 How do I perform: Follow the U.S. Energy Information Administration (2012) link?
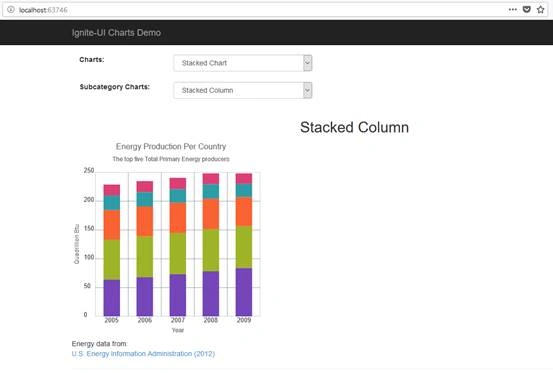pos(143,354)
